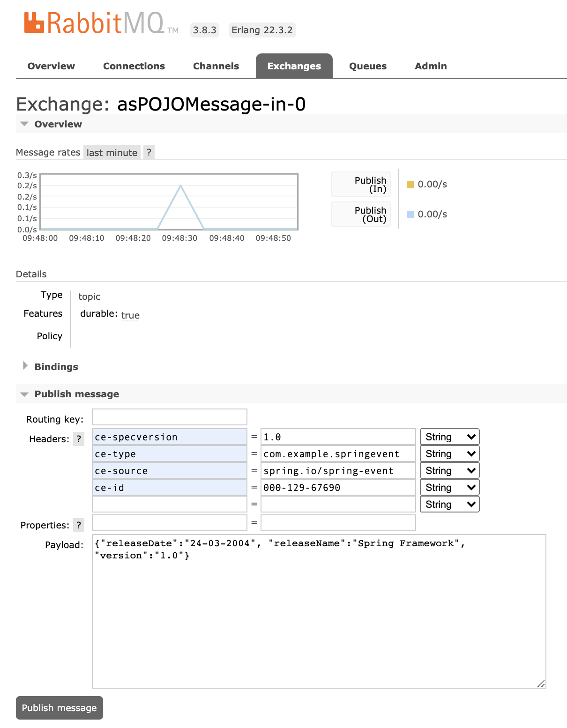The height and width of the screenshot is (728, 567).
Task: Click the RabbitMQ logo
Action: coord(101,23)
